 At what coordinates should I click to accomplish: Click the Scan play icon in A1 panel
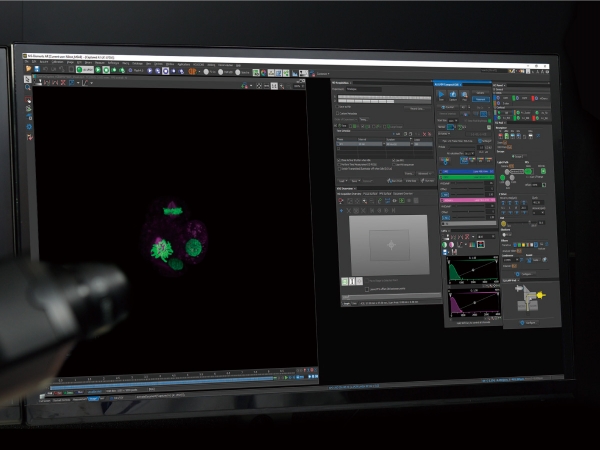tap(441, 95)
